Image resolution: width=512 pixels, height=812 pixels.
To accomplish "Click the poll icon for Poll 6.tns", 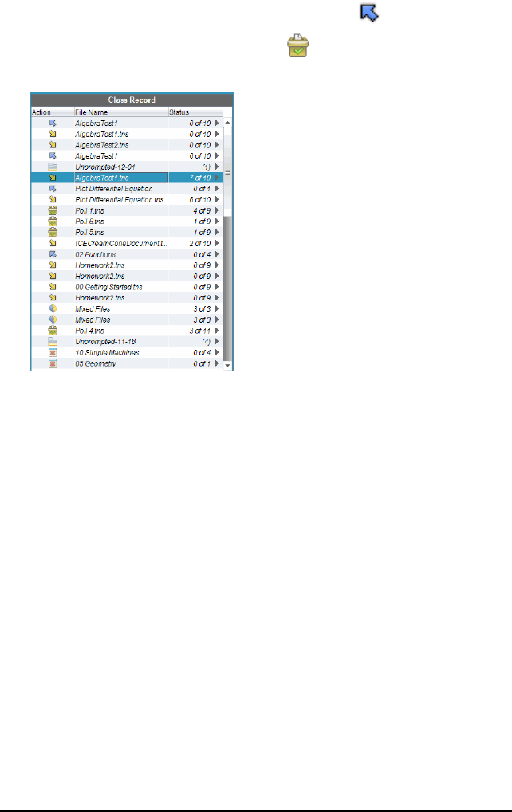I will click(53, 222).
